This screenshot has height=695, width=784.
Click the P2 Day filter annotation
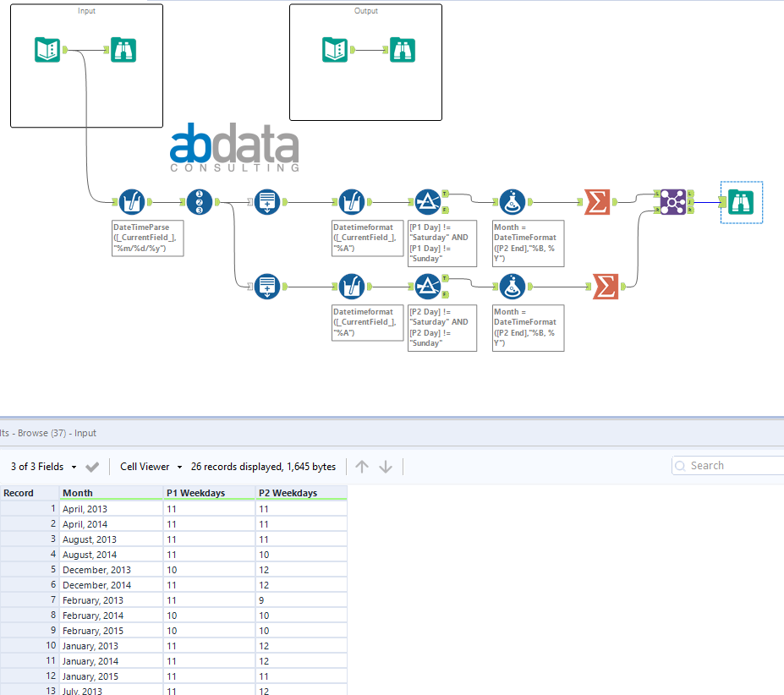click(x=442, y=328)
